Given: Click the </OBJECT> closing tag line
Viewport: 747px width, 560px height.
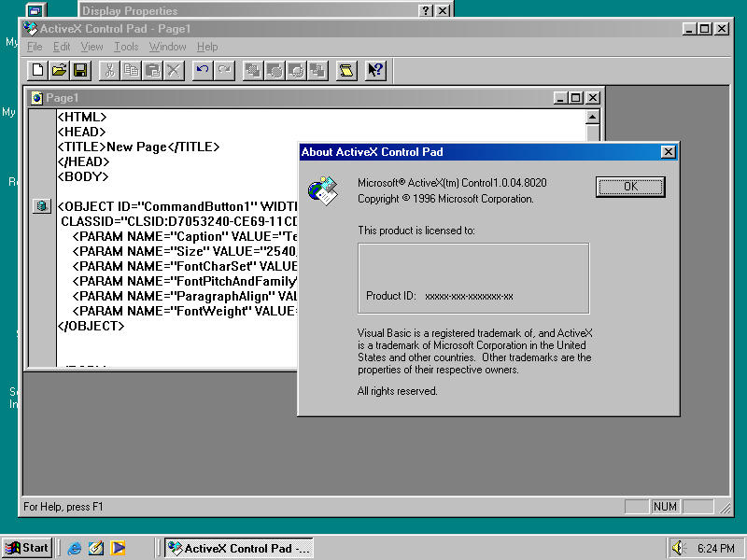Looking at the screenshot, I should (91, 326).
